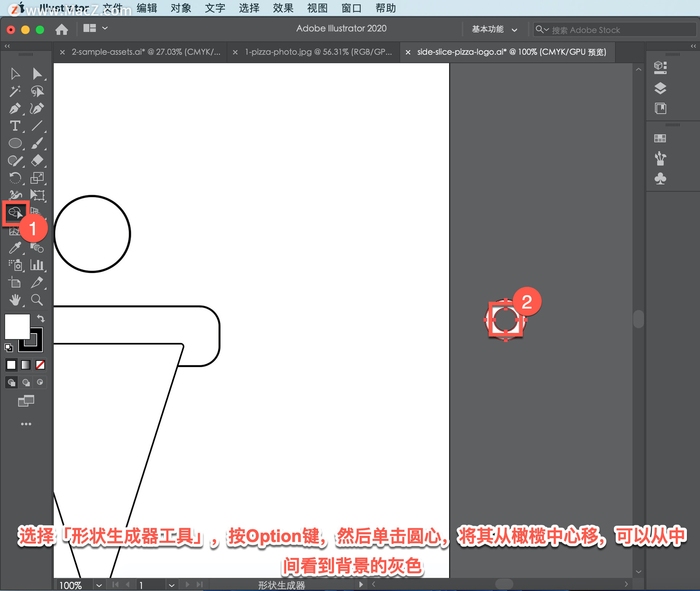This screenshot has width=700, height=591.
Task: Activate the Type tool
Action: pos(15,126)
